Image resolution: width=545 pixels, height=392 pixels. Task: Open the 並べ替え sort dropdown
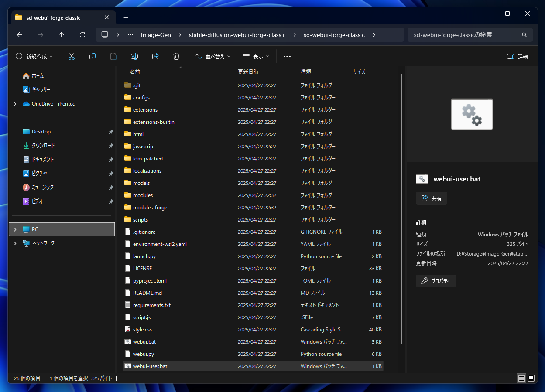click(x=213, y=56)
